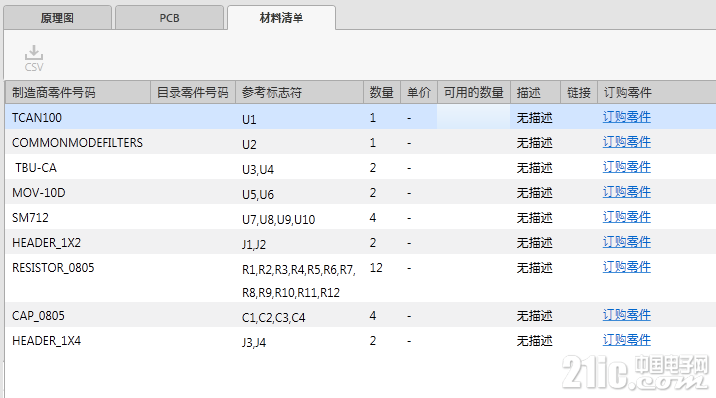Click the 描述 column header
This screenshot has height=398, width=716.
[x=535, y=93]
